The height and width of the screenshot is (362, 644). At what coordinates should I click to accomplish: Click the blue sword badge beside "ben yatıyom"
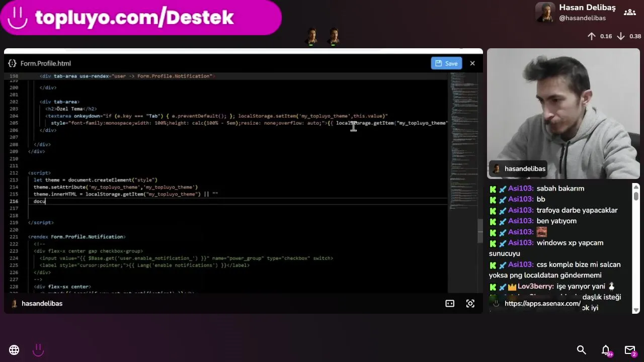tap(503, 221)
